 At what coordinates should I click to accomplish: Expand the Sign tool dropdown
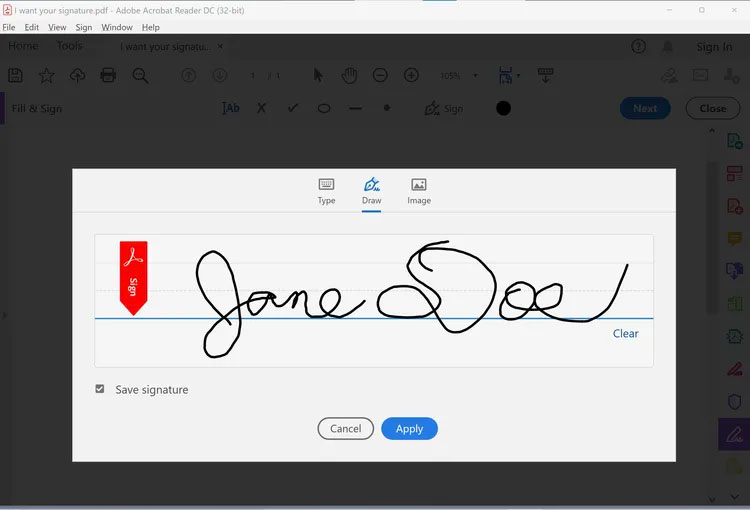(444, 108)
